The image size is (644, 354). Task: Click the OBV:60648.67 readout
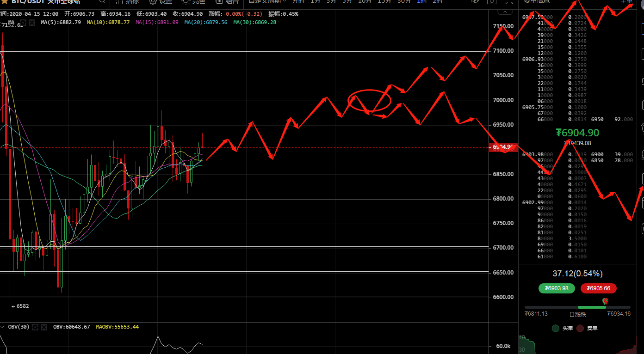point(71,327)
